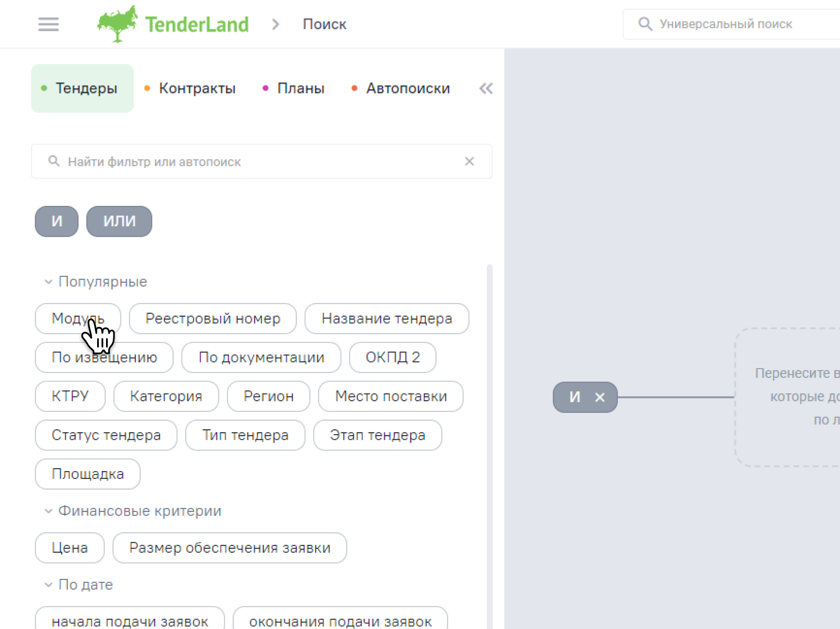Select the ИЛИ logical operator button
This screenshot has width=840, height=629.
coord(119,221)
